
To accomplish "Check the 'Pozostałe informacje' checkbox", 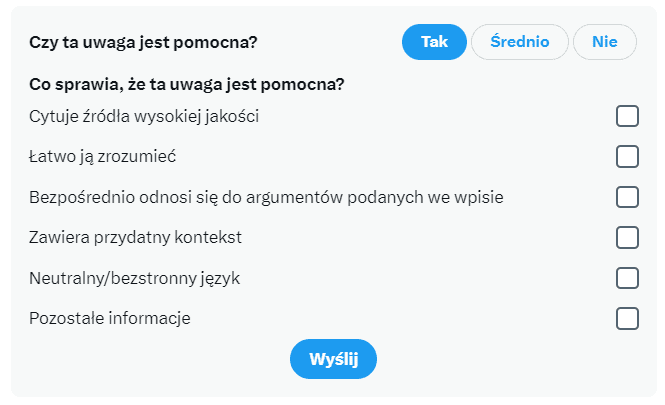I will coord(627,318).
